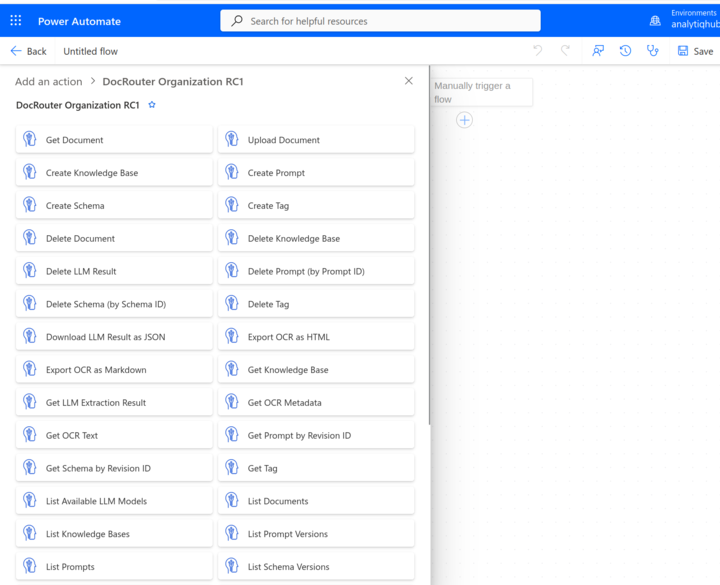Open the Environments globe icon

[655, 21]
